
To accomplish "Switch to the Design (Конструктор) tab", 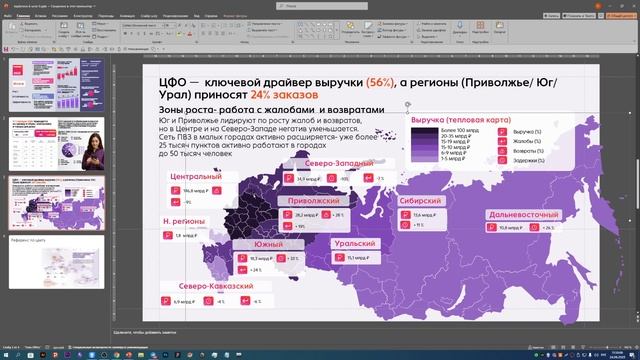I will [83, 16].
